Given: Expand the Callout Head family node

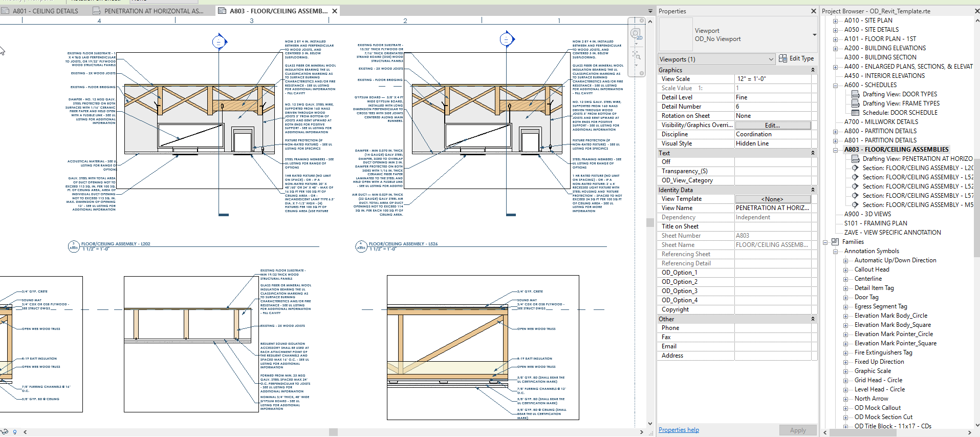Looking at the screenshot, I should (845, 270).
